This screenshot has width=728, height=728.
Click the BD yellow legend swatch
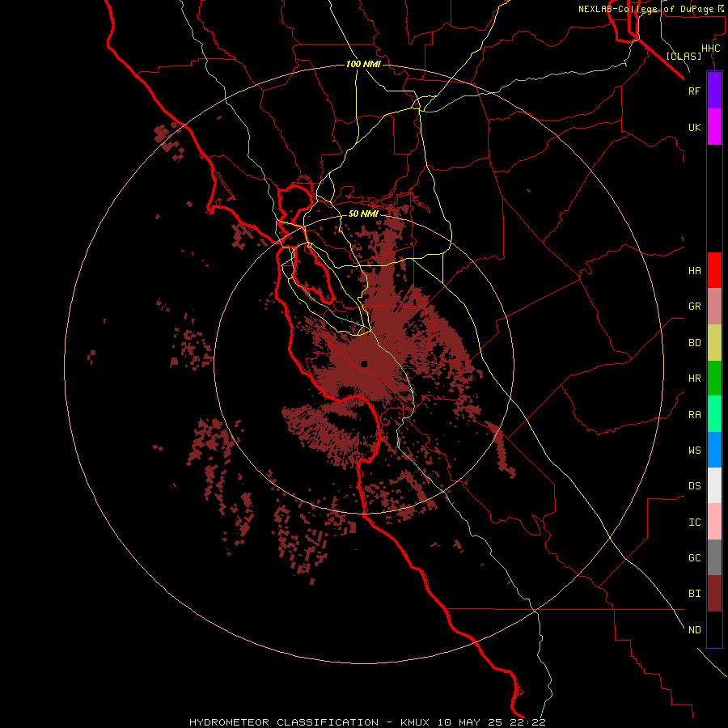pos(714,343)
